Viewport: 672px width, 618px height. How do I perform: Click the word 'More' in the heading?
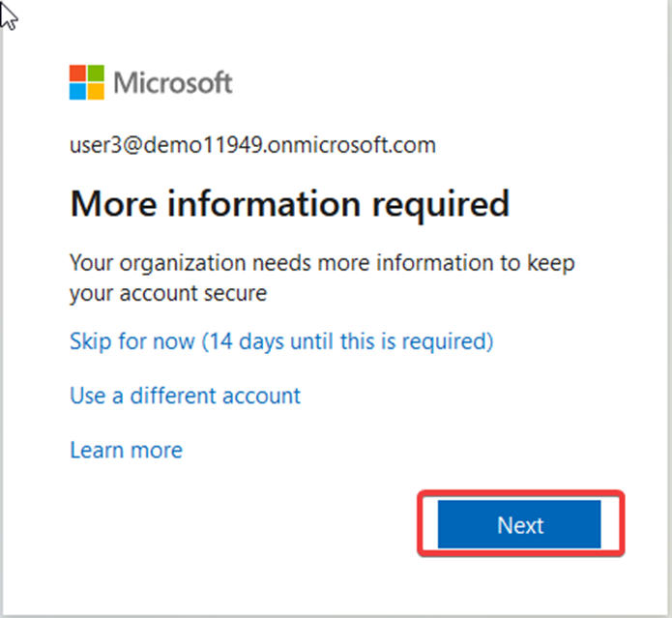[113, 204]
